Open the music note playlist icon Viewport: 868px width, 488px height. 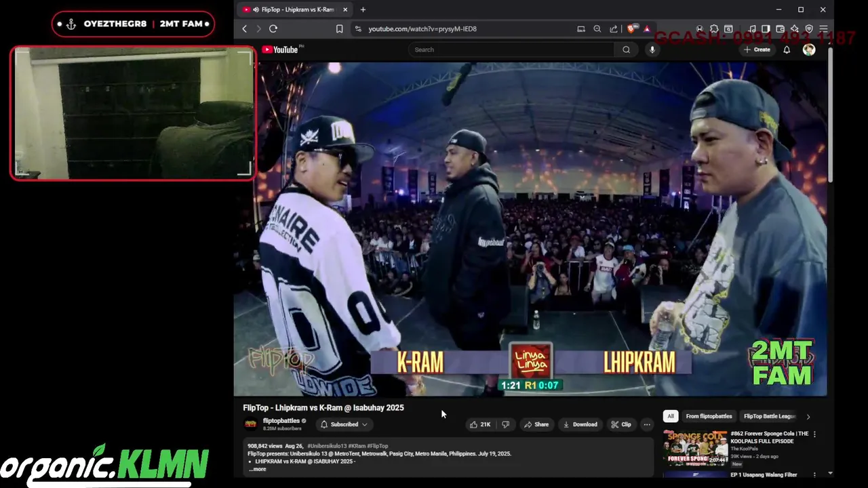coord(752,29)
